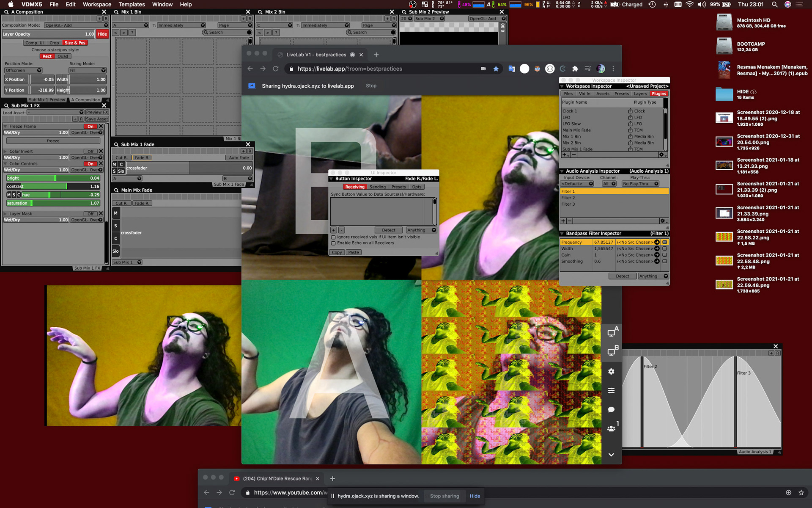Click Stop sharing button
The width and height of the screenshot is (812, 508).
point(444,496)
